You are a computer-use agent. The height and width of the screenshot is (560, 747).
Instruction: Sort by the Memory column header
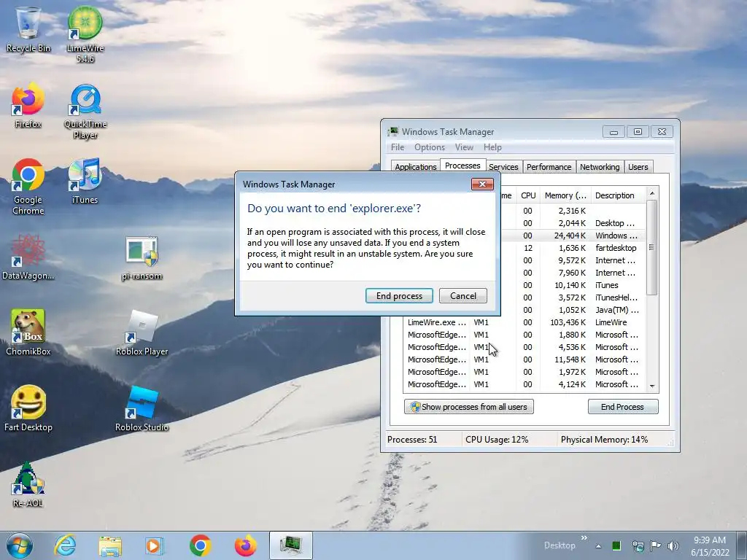point(565,195)
